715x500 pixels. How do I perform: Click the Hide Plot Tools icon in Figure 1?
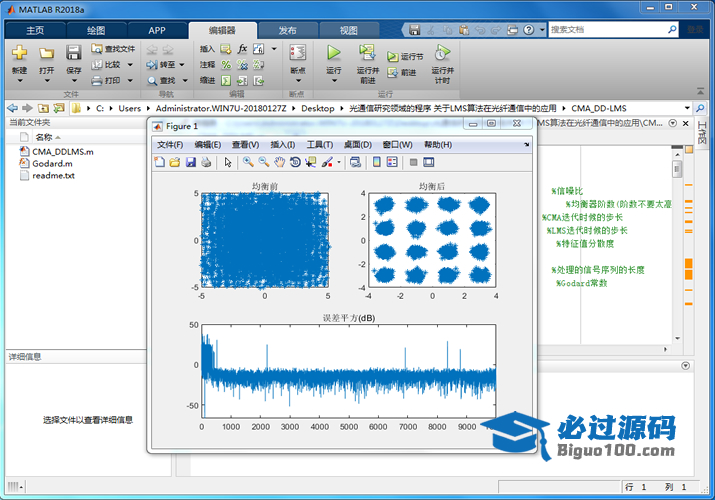tap(413, 162)
